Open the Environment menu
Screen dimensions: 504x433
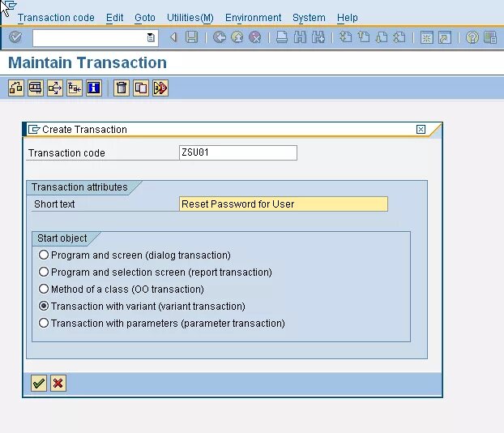point(254,18)
